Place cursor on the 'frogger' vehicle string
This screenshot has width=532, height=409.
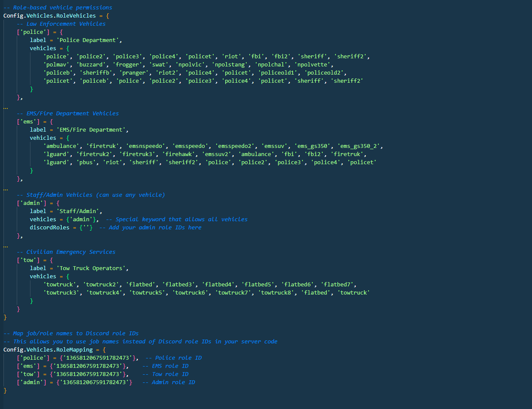tap(127, 65)
